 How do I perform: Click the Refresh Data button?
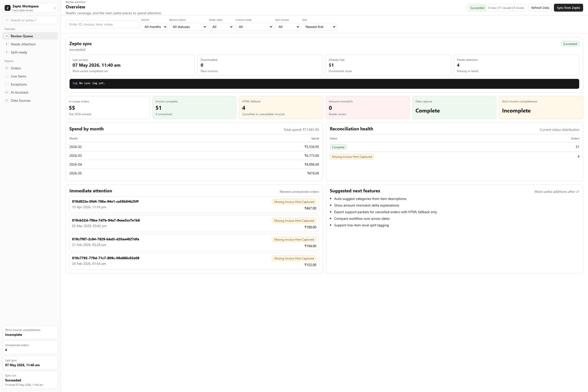coord(540,8)
